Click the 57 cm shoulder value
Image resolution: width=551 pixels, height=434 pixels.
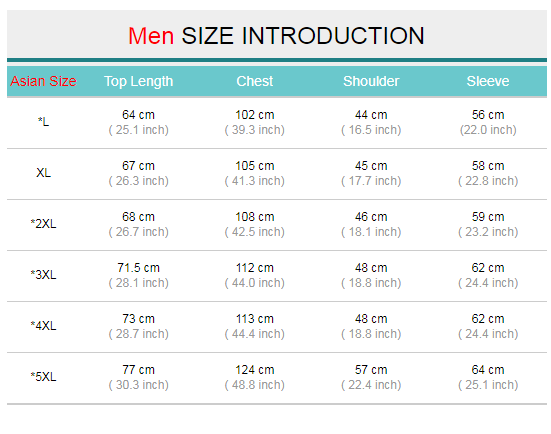click(x=371, y=370)
